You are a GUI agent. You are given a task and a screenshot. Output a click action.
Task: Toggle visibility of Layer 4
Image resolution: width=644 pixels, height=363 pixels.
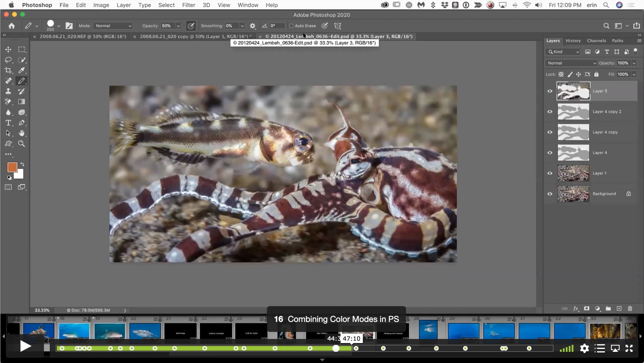[550, 153]
